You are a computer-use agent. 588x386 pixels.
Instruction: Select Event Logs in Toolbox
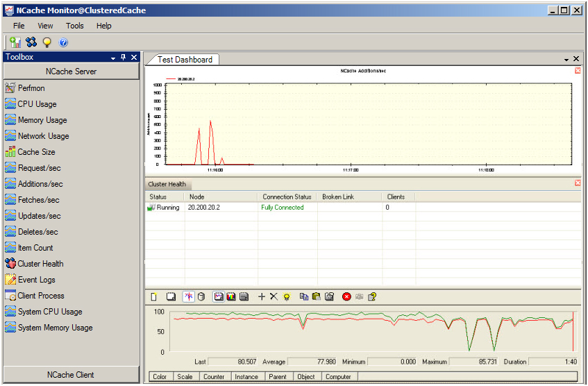coord(30,280)
